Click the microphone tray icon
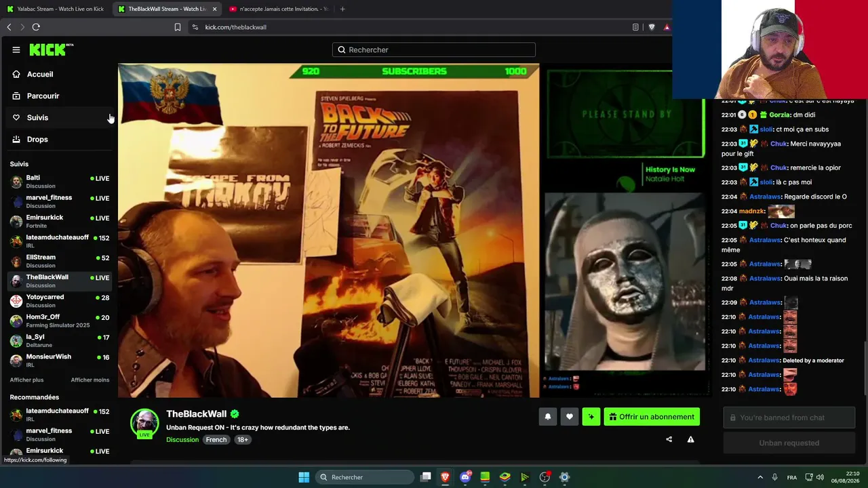 click(x=775, y=477)
